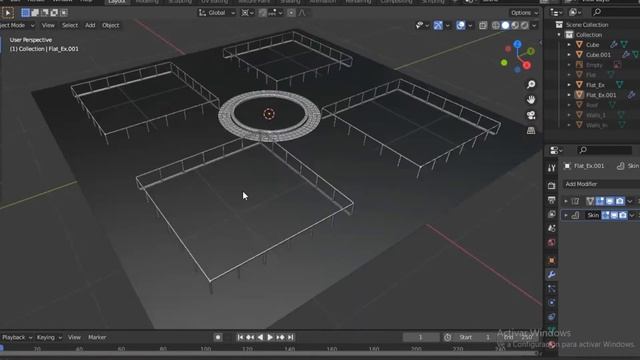
Task: Open the Object Mode selector
Action: tap(16, 25)
